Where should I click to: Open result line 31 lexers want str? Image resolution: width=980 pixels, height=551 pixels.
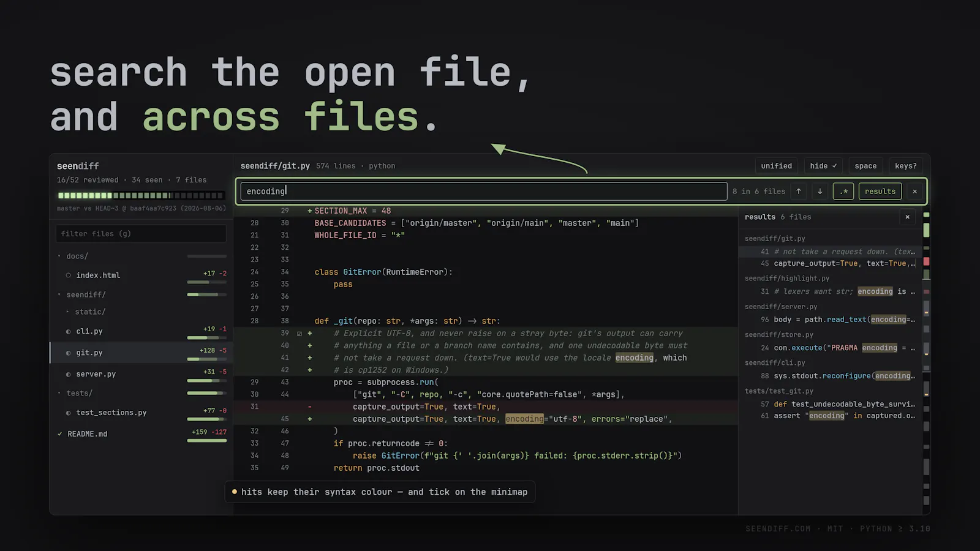coord(830,292)
